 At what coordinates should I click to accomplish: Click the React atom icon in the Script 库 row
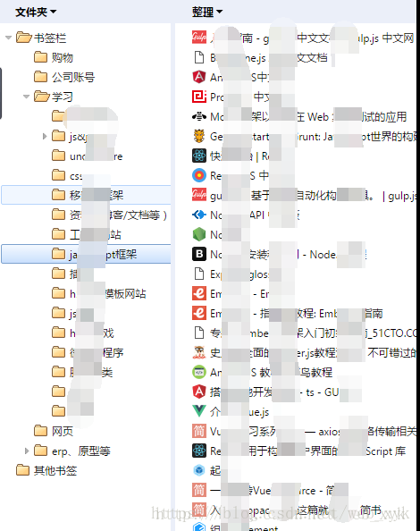click(x=199, y=451)
